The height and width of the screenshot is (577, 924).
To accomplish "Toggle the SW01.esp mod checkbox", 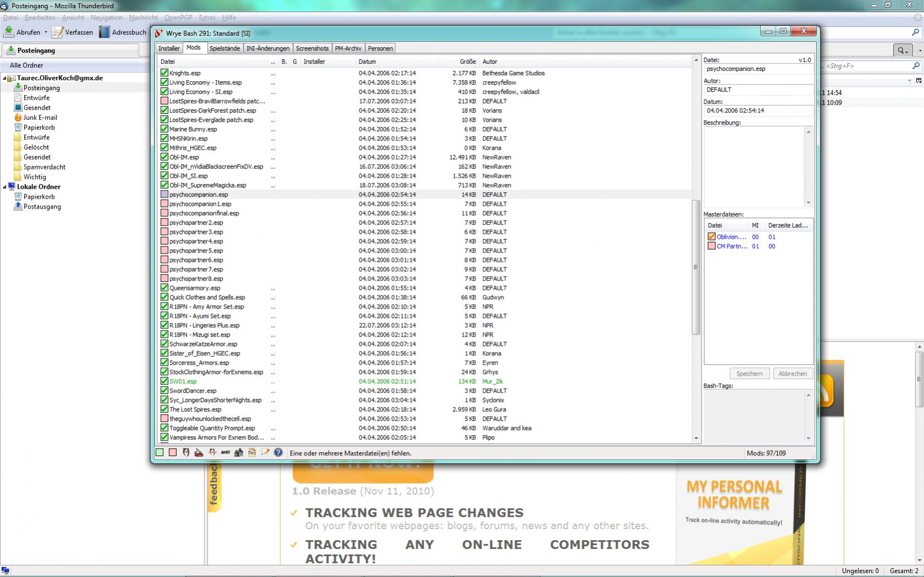I will tap(164, 381).
